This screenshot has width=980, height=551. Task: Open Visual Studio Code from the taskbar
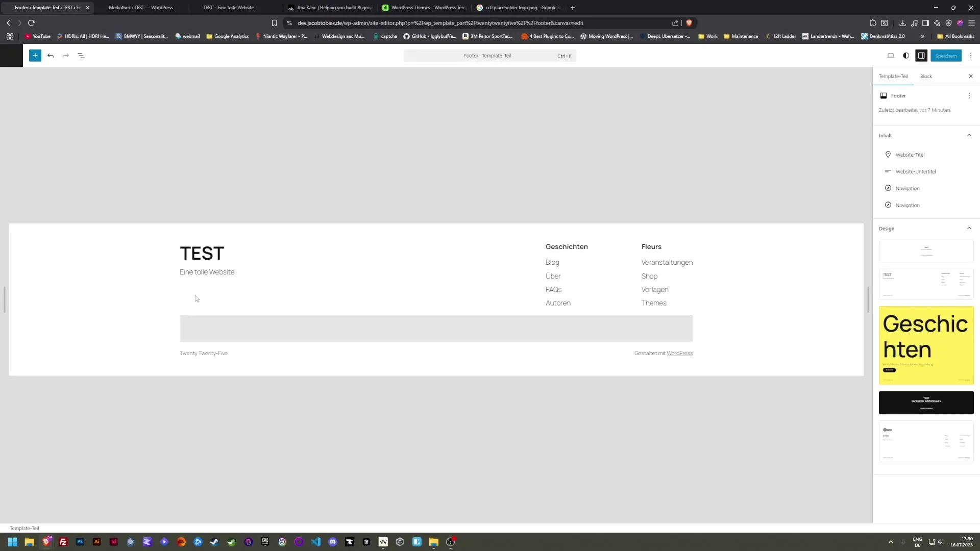point(316,542)
